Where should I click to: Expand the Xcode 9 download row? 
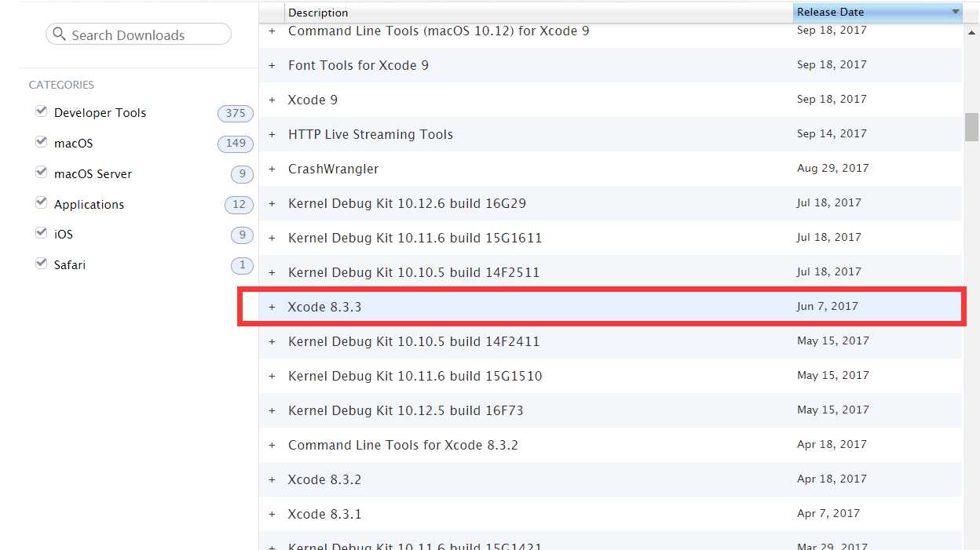[x=272, y=100]
